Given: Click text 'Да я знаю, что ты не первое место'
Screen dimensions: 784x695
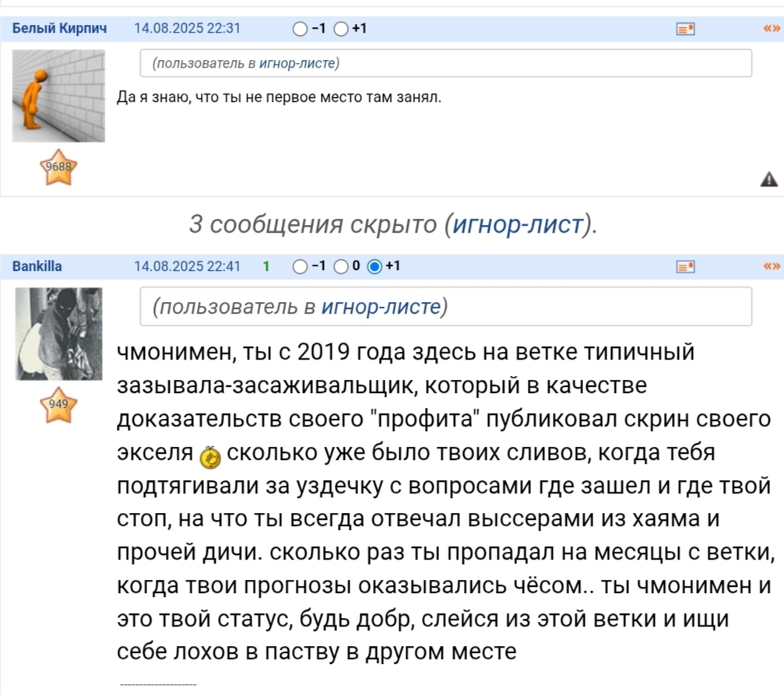Looking at the screenshot, I should pos(241,97).
